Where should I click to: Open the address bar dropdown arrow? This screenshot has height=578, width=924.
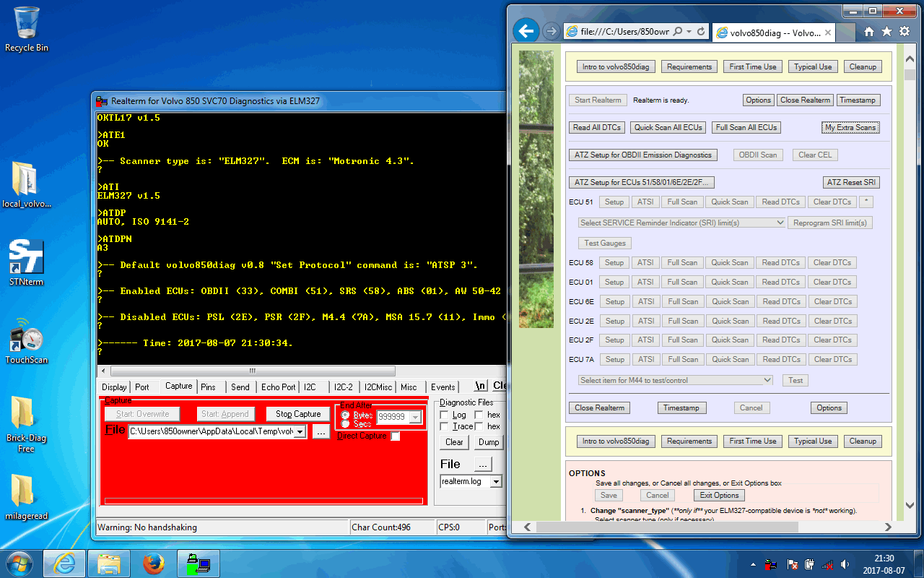pos(689,32)
